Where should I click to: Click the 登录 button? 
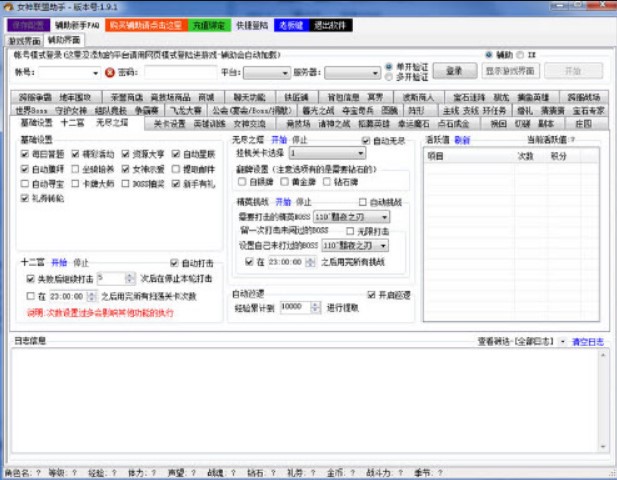pyautogui.click(x=454, y=71)
